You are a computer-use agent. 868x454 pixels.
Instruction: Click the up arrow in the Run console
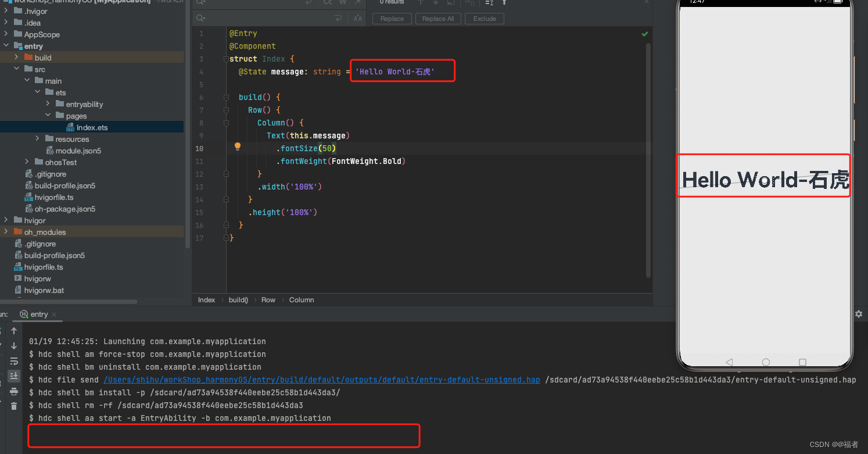pyautogui.click(x=14, y=331)
